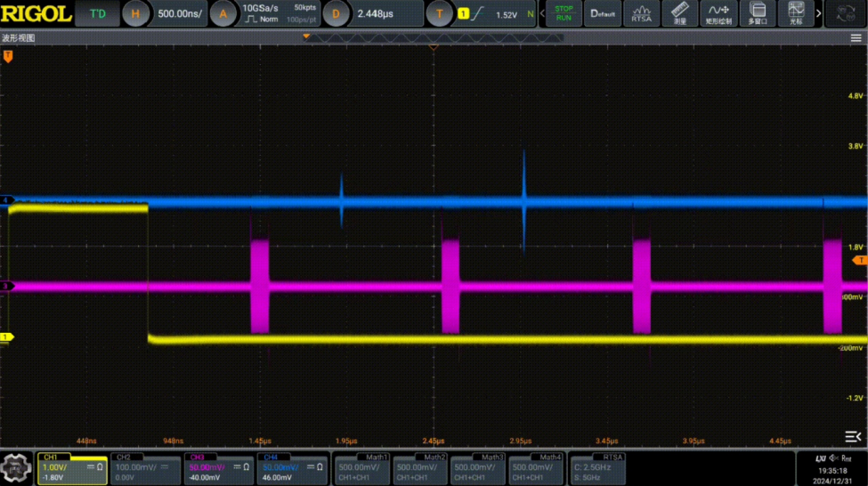Open the RTSA C: 2.5GHz box
Viewport: 868px width, 486px height.
coord(598,469)
